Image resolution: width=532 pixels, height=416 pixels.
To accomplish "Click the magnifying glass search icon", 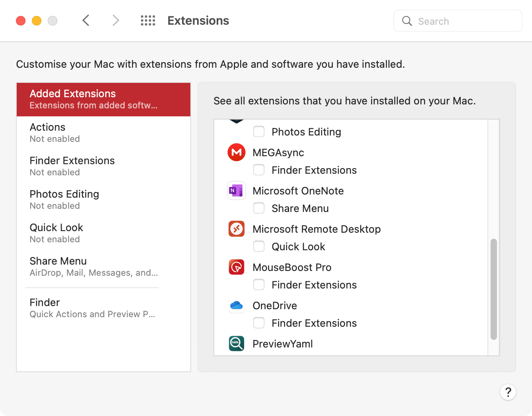I will [x=407, y=21].
